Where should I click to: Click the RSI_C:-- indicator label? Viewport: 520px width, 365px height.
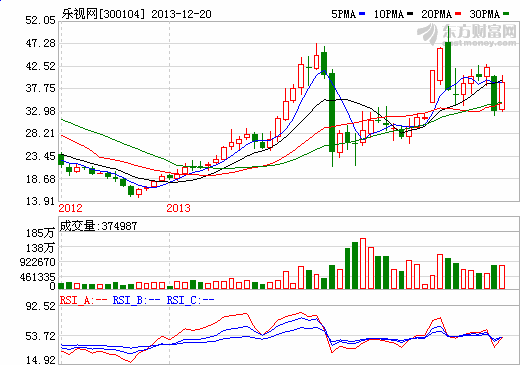(x=190, y=300)
